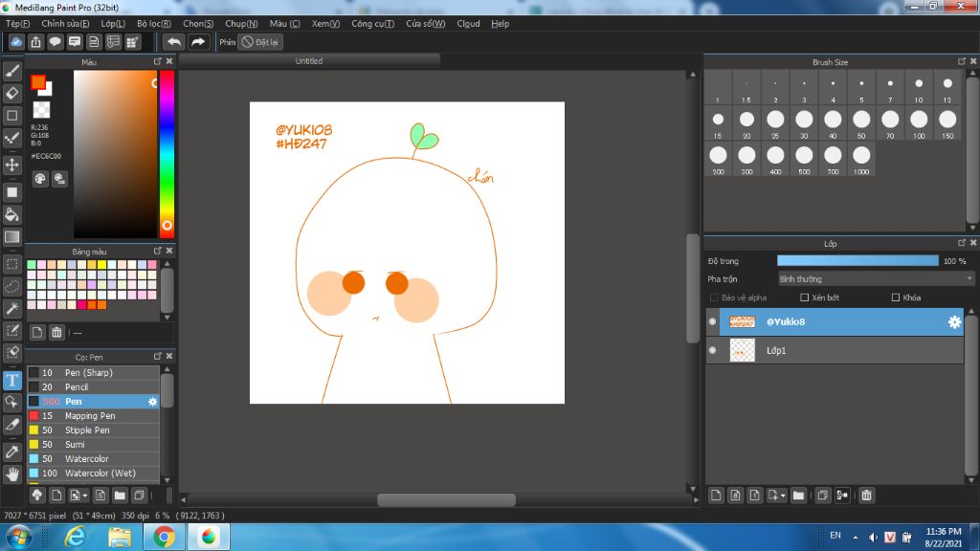Image resolution: width=980 pixels, height=551 pixels.
Task: Enable the Xén bớt checkbox
Action: point(805,298)
